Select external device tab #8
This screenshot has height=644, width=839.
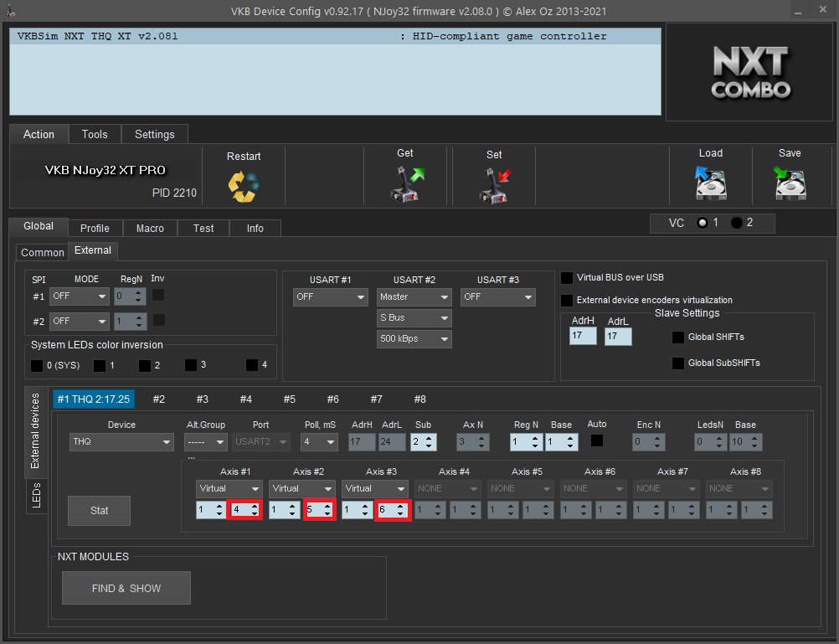click(x=420, y=399)
